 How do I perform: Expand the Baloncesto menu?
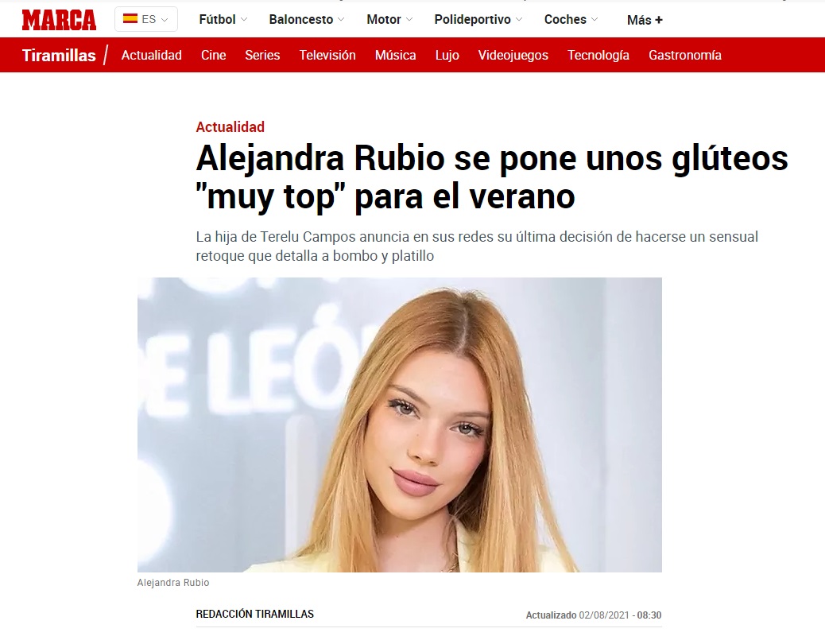coord(307,19)
